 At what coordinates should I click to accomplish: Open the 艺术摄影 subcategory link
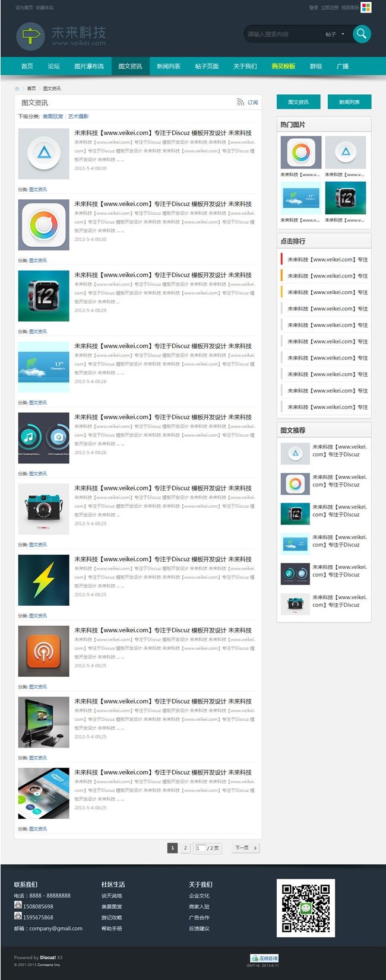78,116
